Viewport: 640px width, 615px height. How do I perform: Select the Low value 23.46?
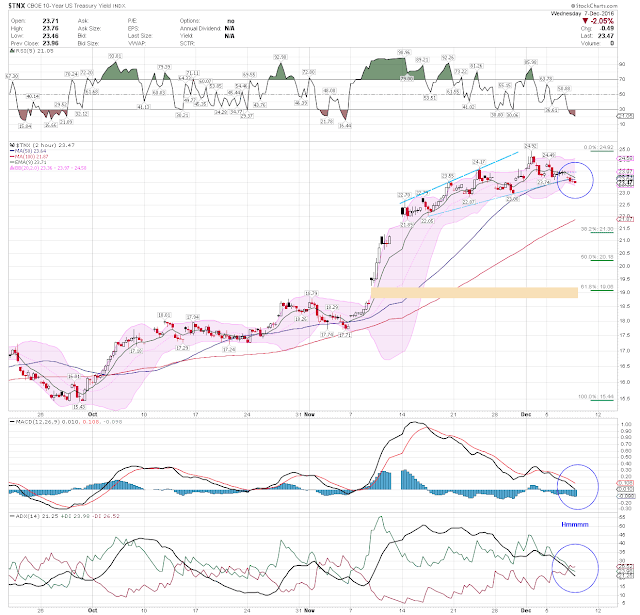pyautogui.click(x=51, y=36)
